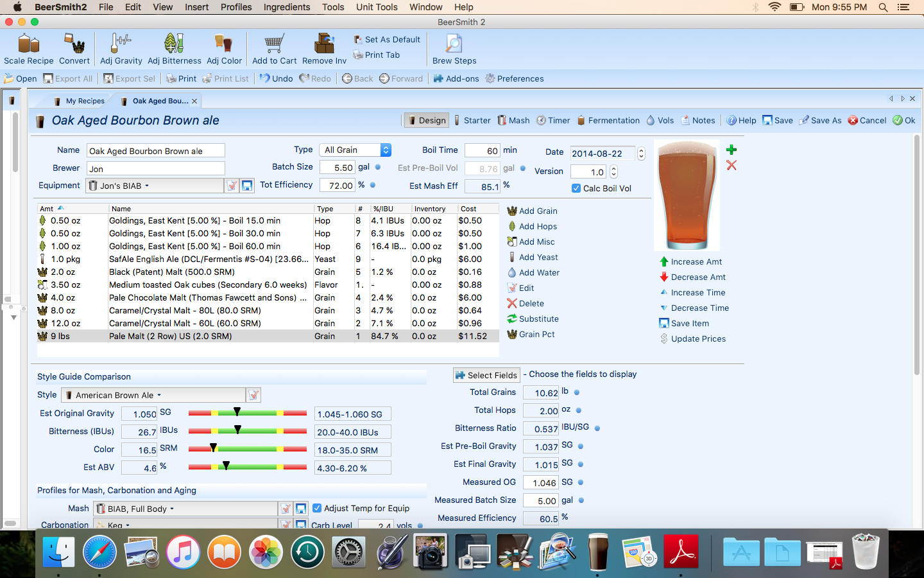Switch to the Starter tab

[x=472, y=120]
